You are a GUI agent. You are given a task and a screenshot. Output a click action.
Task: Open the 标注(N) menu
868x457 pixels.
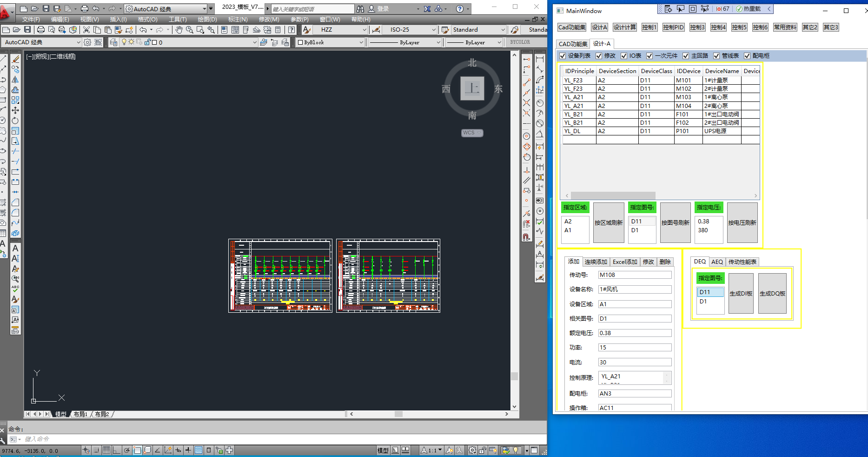pos(238,20)
